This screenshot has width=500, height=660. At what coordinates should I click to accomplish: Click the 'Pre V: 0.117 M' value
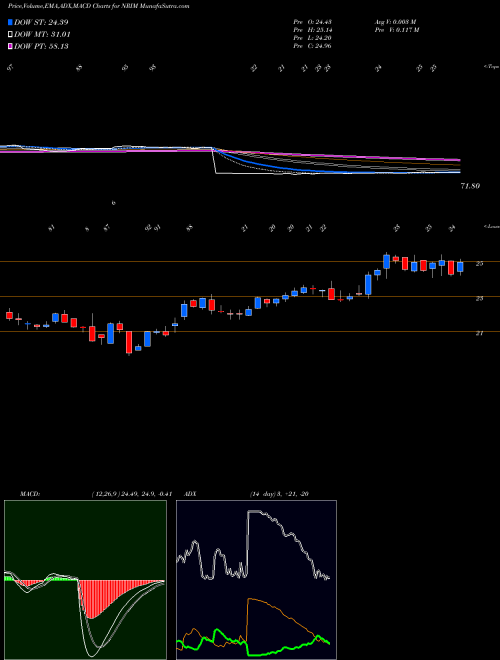[396, 30]
